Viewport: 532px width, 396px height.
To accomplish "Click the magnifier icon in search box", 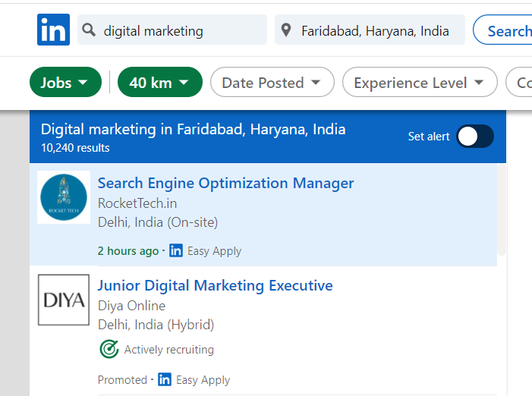I will [89, 30].
